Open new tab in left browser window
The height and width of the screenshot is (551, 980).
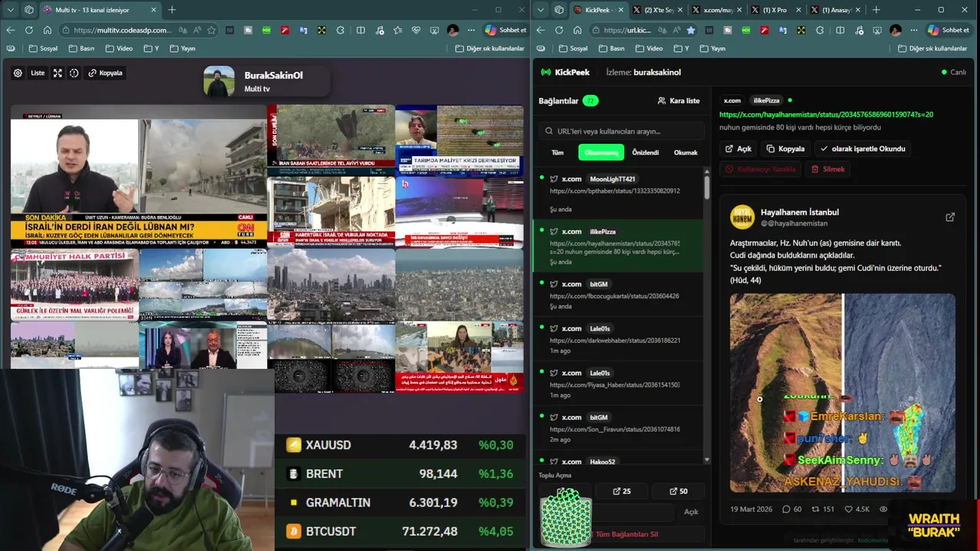pos(172,10)
